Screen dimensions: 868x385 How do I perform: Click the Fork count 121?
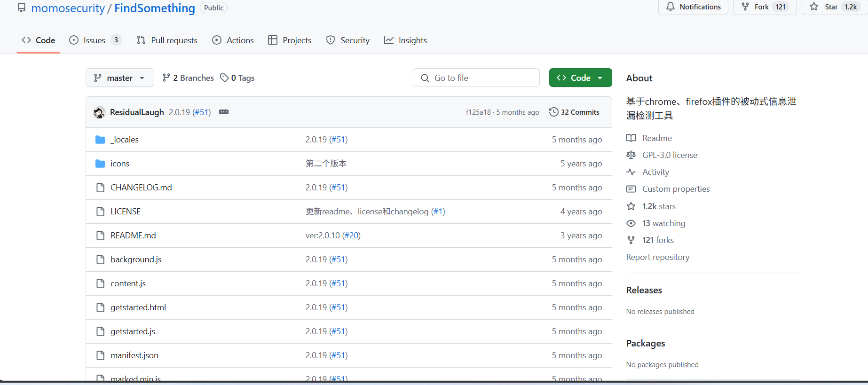pos(781,7)
